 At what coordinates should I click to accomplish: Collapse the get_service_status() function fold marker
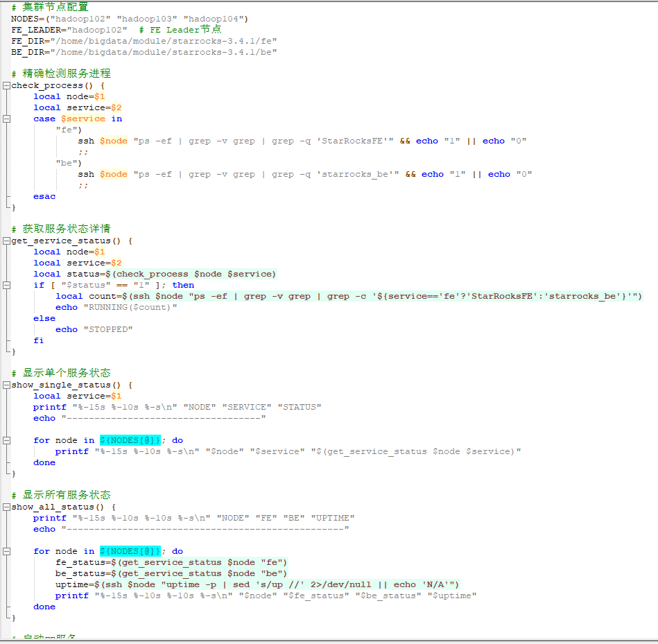(x=6, y=241)
